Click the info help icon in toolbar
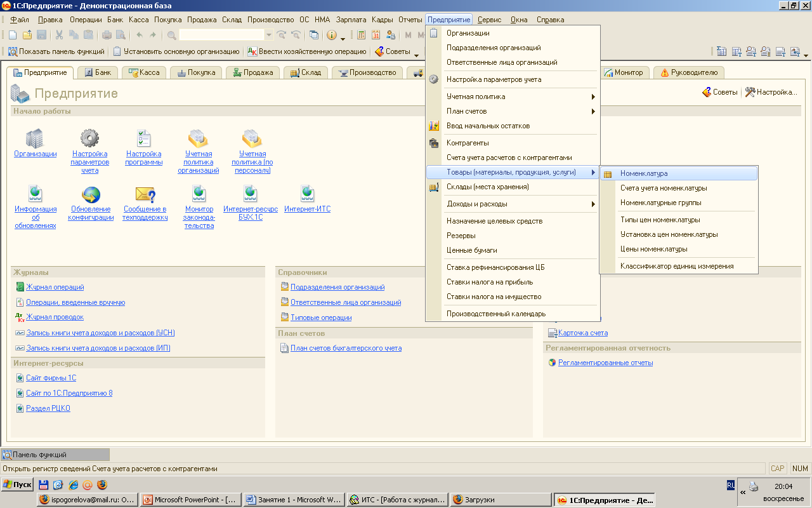This screenshot has width=812, height=508. pyautogui.click(x=331, y=35)
